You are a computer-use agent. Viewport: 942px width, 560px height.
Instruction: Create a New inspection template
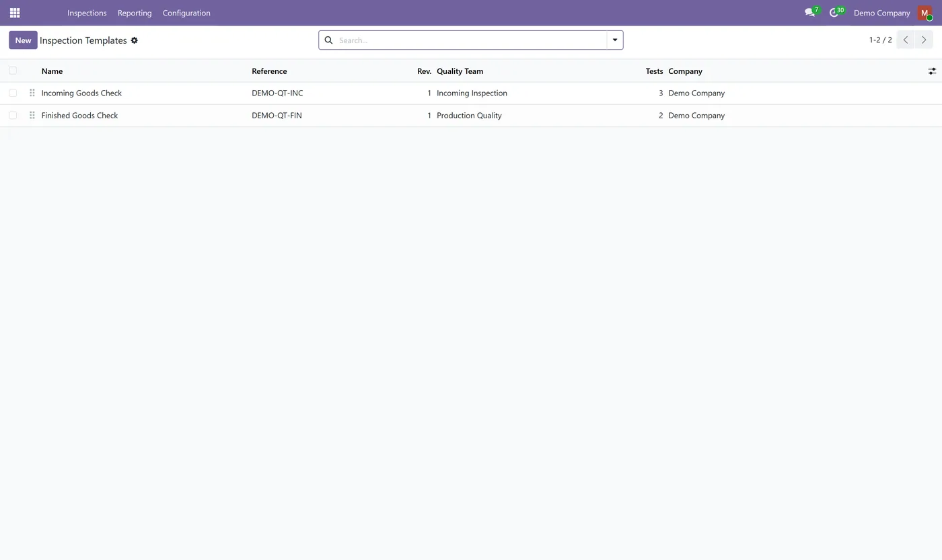pyautogui.click(x=23, y=40)
